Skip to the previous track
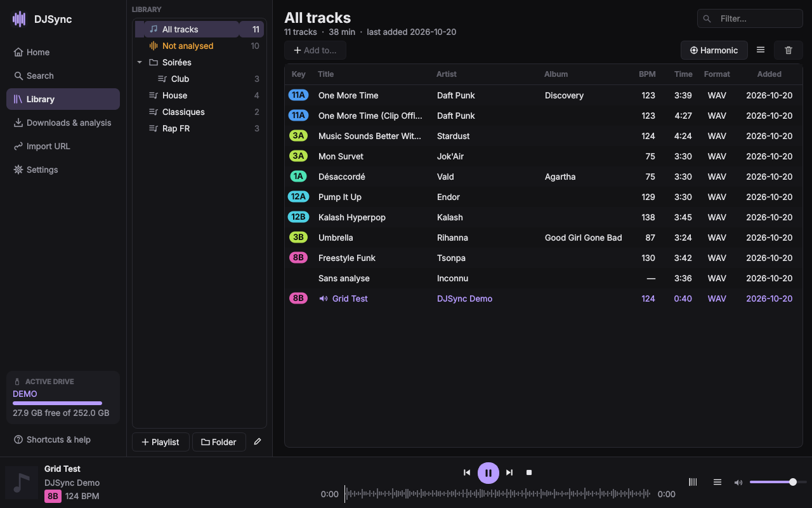812x508 pixels. point(467,472)
